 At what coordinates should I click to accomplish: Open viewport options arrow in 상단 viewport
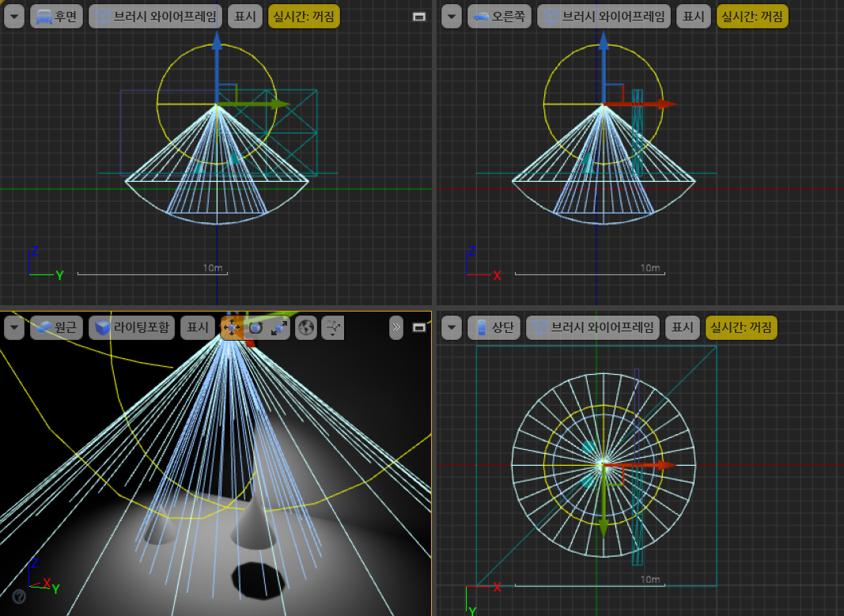point(452,327)
